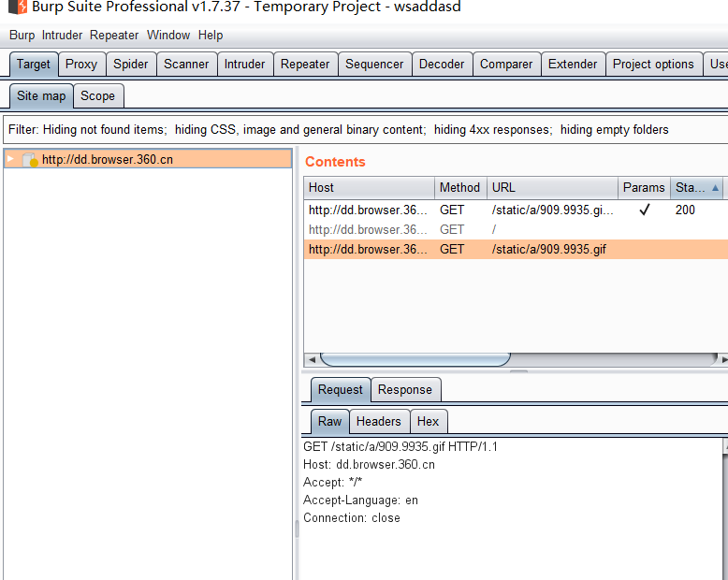Click the GET request line in raw view
728x580 pixels.
(x=400, y=447)
